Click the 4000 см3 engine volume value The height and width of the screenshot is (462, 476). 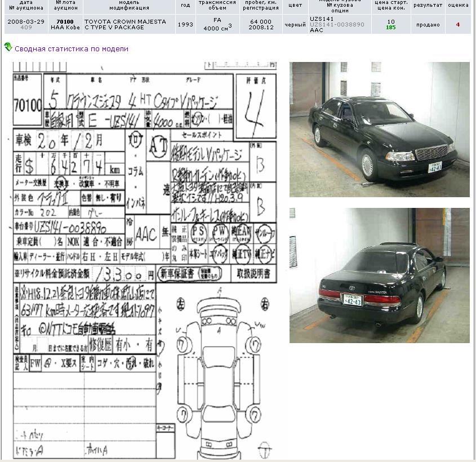217,28
